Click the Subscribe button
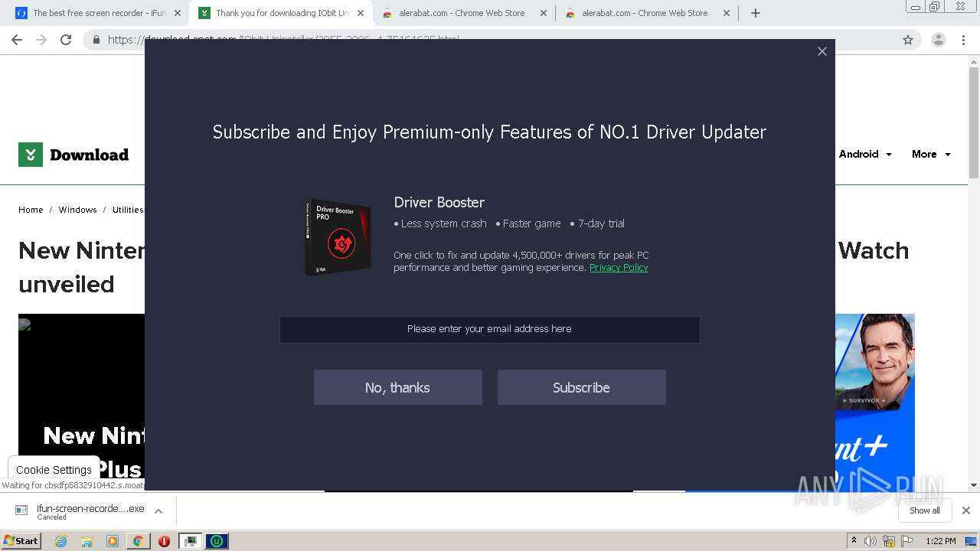The image size is (980, 551). tap(581, 387)
